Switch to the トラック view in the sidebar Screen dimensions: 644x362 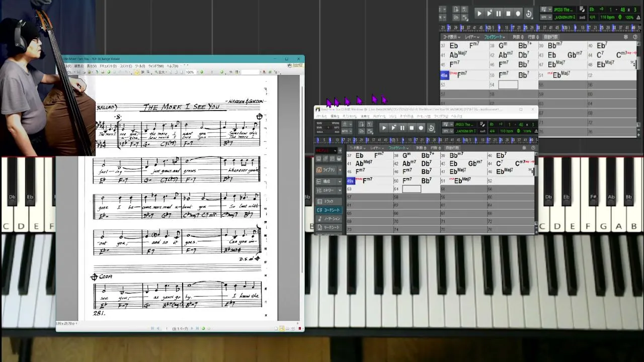coord(328,202)
